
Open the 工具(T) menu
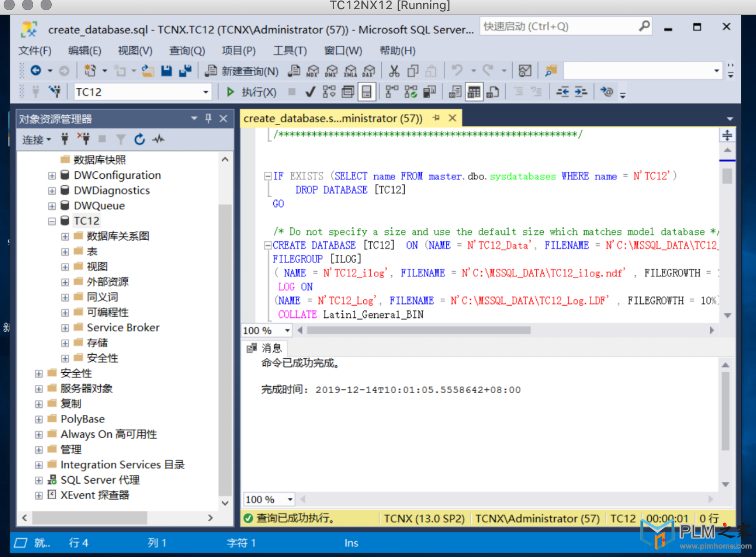click(290, 50)
